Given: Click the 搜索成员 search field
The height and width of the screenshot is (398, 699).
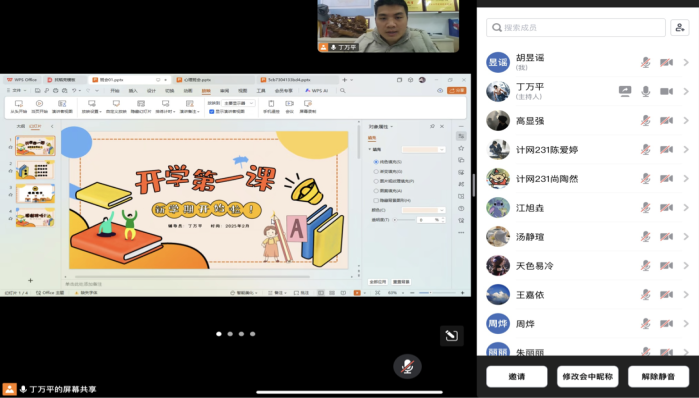Looking at the screenshot, I should 576,28.
